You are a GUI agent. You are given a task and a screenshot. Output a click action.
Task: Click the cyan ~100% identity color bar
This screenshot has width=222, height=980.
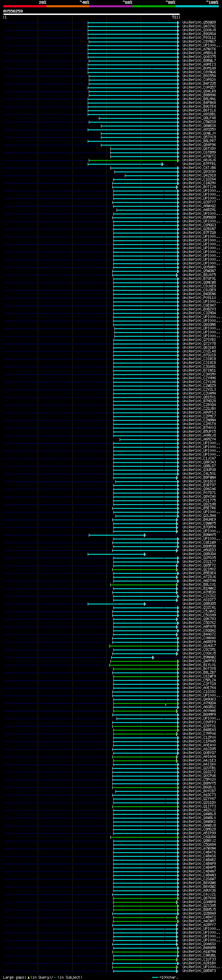click(x=197, y=6)
